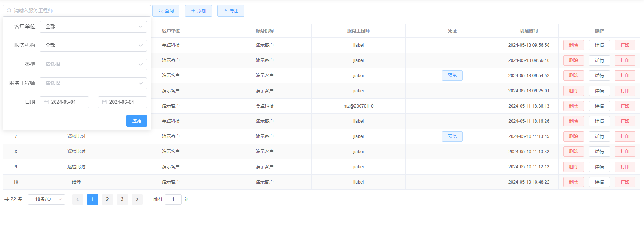Click the 添加 add button
644x238 pixels.
click(x=198, y=11)
